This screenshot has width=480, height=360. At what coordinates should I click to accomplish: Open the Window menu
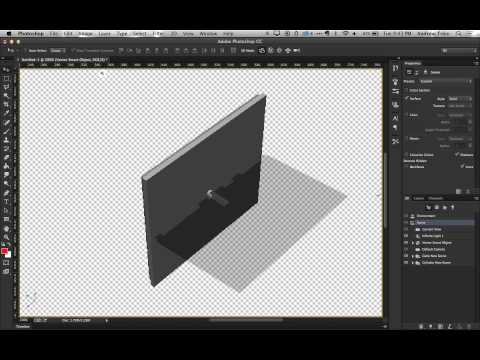tap(208, 34)
